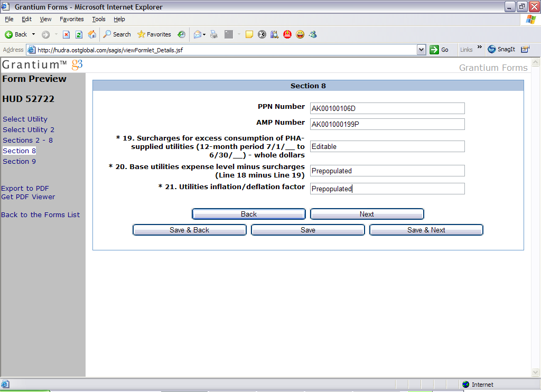Click the Get PDF Viewer link

click(x=28, y=197)
